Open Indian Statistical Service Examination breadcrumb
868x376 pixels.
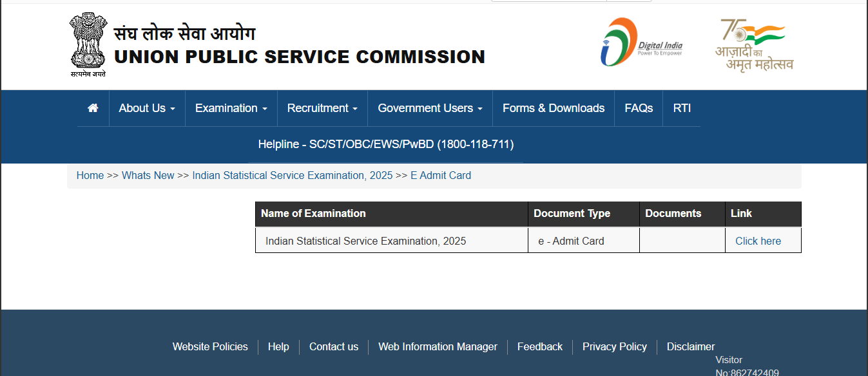coord(292,175)
